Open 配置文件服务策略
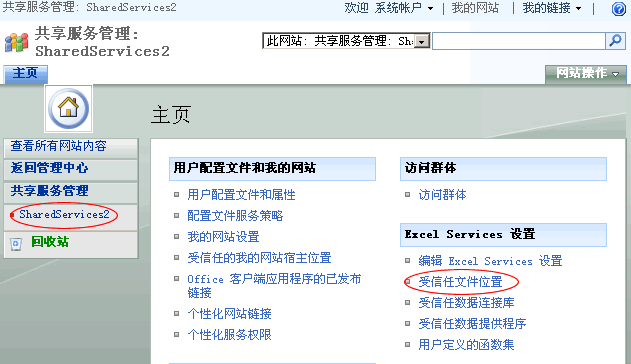 pos(235,216)
